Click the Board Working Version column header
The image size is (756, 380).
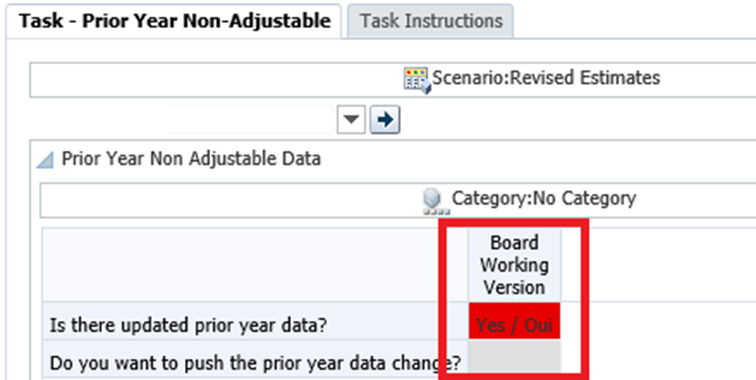[x=514, y=265]
